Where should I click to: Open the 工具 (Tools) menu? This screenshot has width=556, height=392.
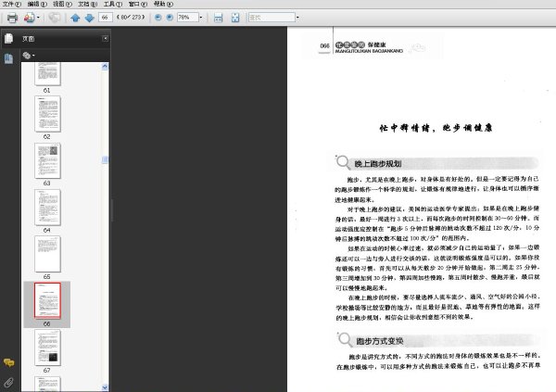[x=113, y=4]
